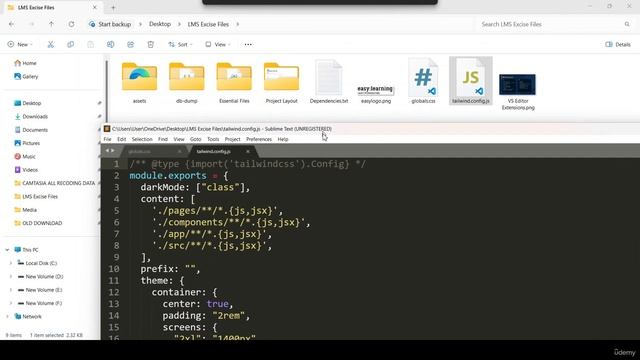This screenshot has height=360, width=640.
Task: Click the Copy icon in Explorer toolbar
Action: (71, 44)
